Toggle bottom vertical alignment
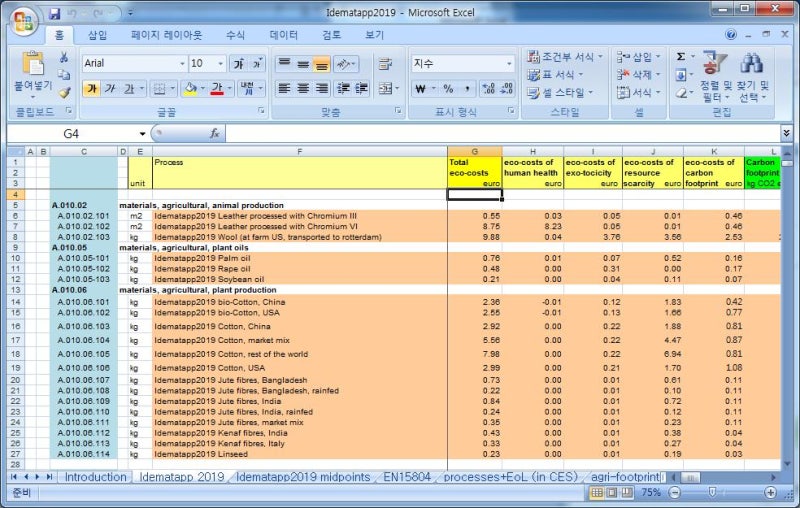 pos(322,64)
